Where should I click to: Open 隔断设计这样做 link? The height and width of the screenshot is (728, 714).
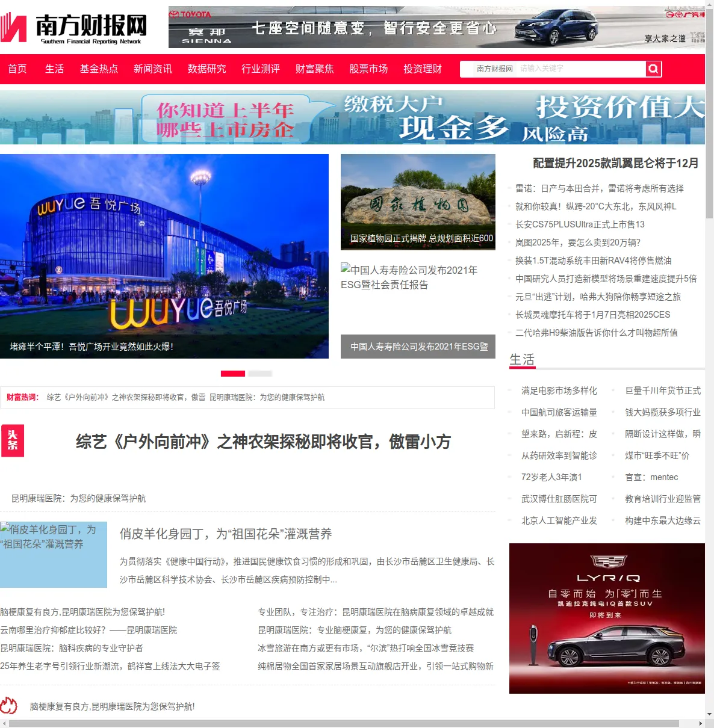[x=663, y=434]
